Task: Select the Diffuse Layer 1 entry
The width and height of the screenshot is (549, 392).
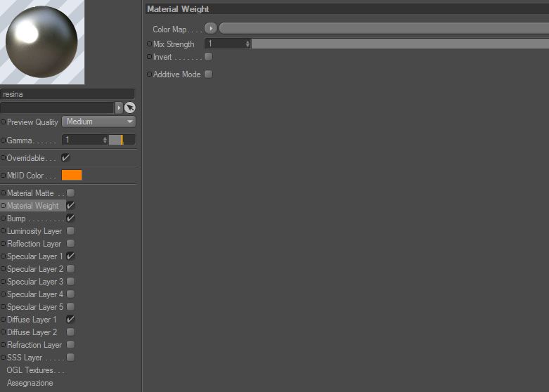Action: click(32, 320)
